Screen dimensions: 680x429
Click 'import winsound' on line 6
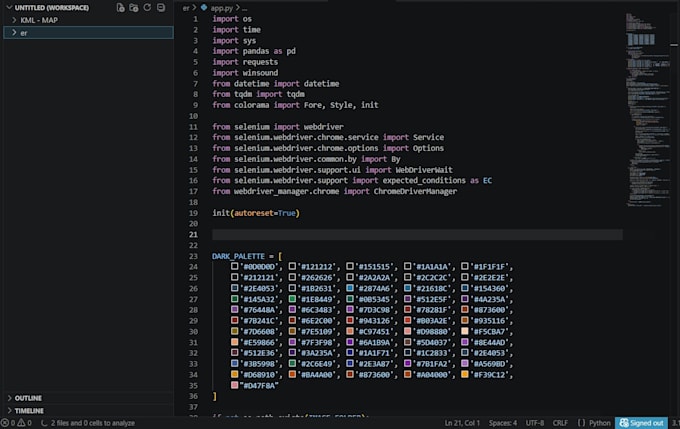coord(245,73)
